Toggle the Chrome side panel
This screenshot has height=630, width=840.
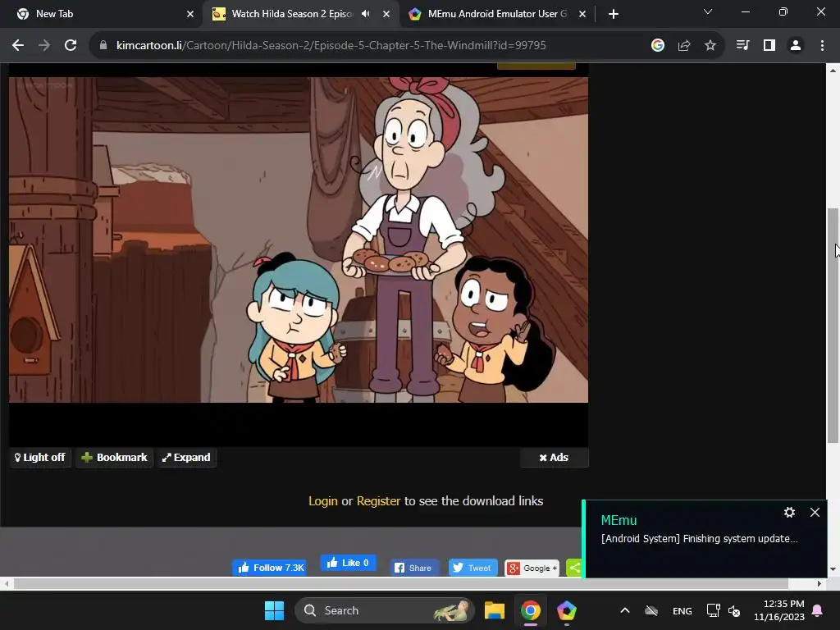coord(769,46)
